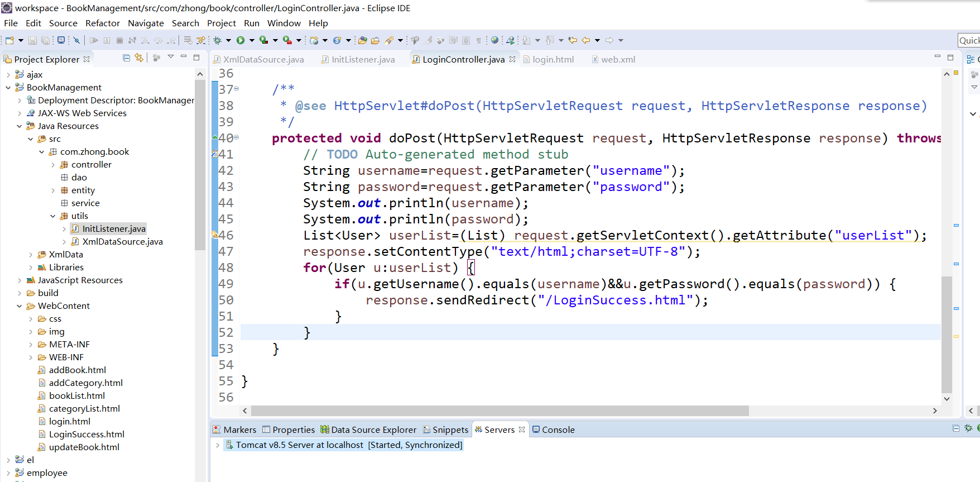Click the Resume debug toolbar icon
Viewport: 980px width, 482px height.
94,40
